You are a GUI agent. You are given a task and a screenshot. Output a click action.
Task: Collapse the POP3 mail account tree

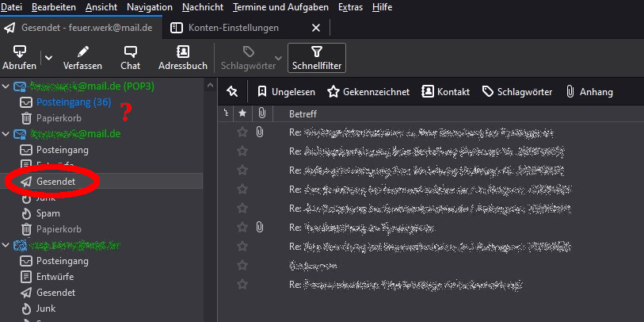(x=7, y=86)
